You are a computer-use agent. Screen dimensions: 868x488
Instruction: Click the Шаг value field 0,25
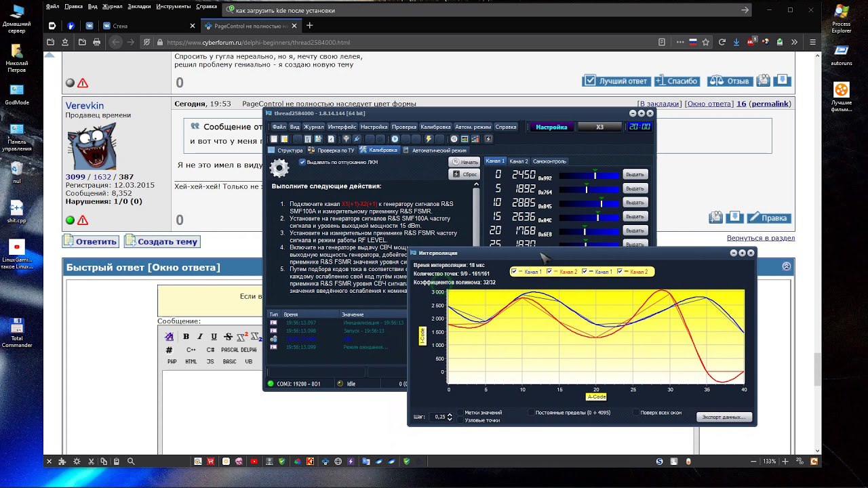pos(439,417)
